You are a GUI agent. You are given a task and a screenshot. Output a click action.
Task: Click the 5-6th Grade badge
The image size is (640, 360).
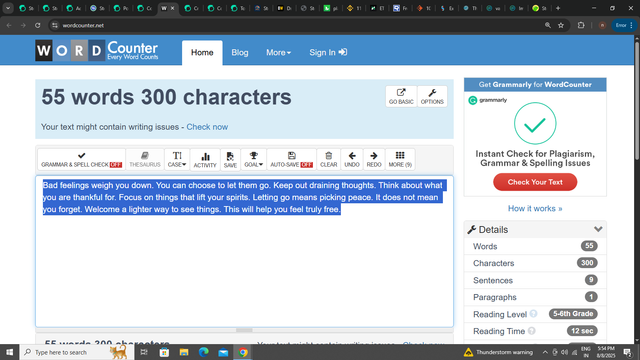coord(573,314)
